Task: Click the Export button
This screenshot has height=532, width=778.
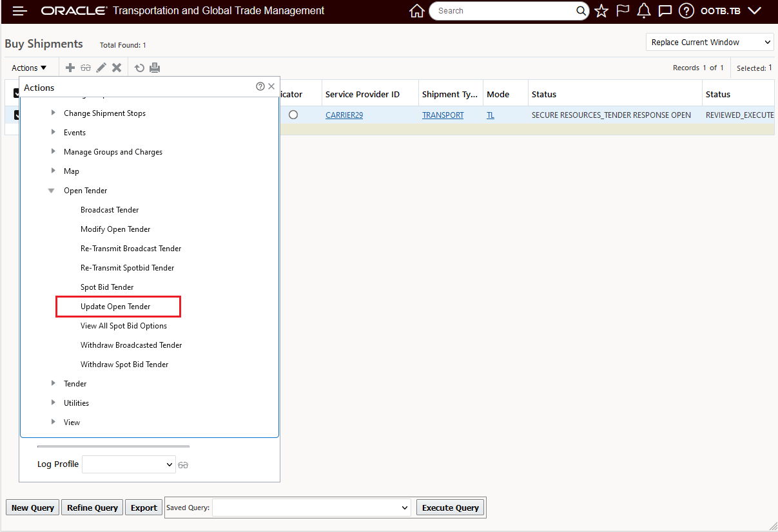Action: 144,508
